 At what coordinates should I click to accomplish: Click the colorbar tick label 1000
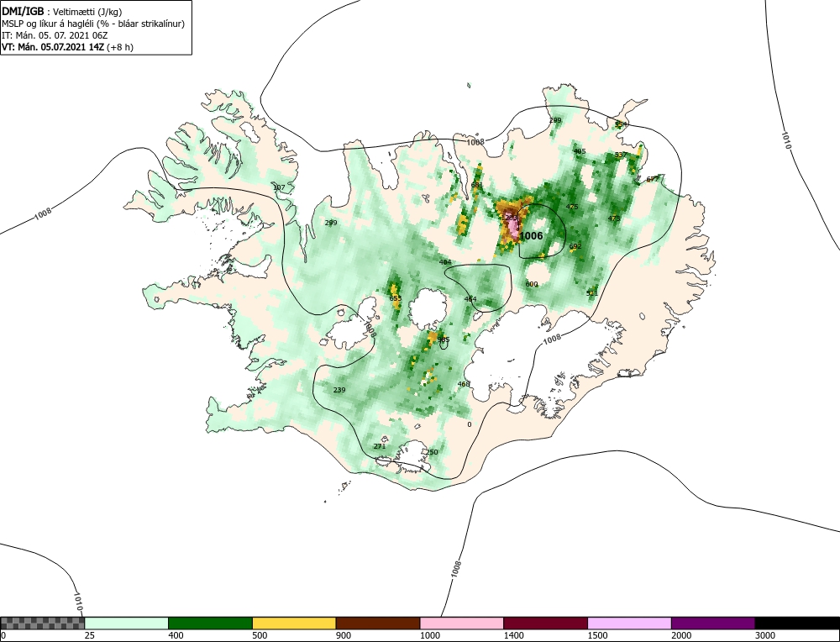pyautogui.click(x=429, y=635)
